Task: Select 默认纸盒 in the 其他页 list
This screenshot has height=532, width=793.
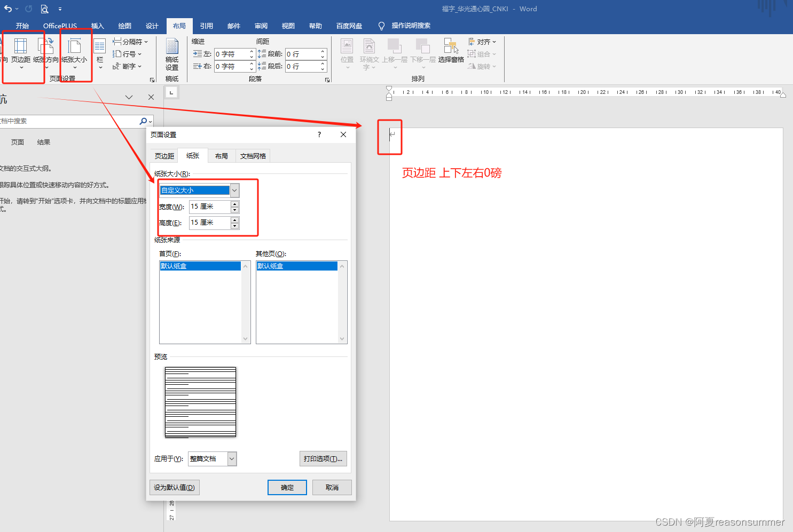Action: click(x=297, y=266)
